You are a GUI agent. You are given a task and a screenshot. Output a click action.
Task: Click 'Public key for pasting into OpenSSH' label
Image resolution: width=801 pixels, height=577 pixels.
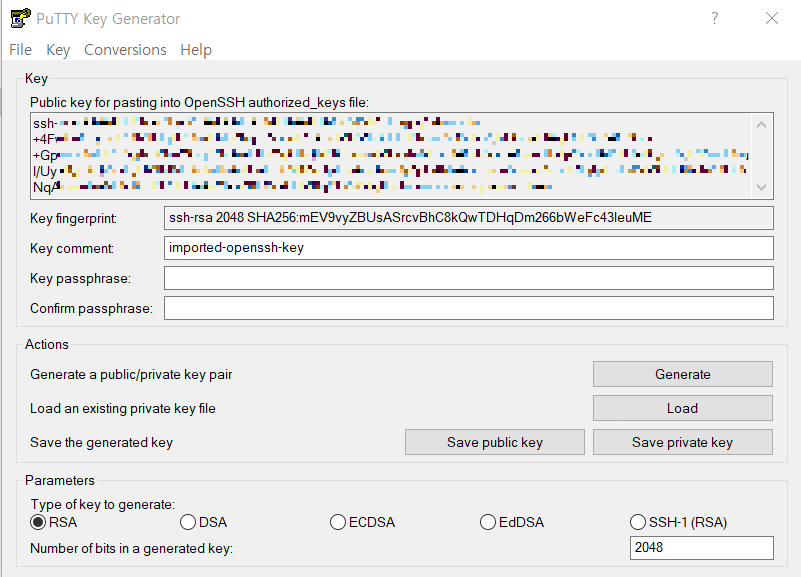point(199,103)
